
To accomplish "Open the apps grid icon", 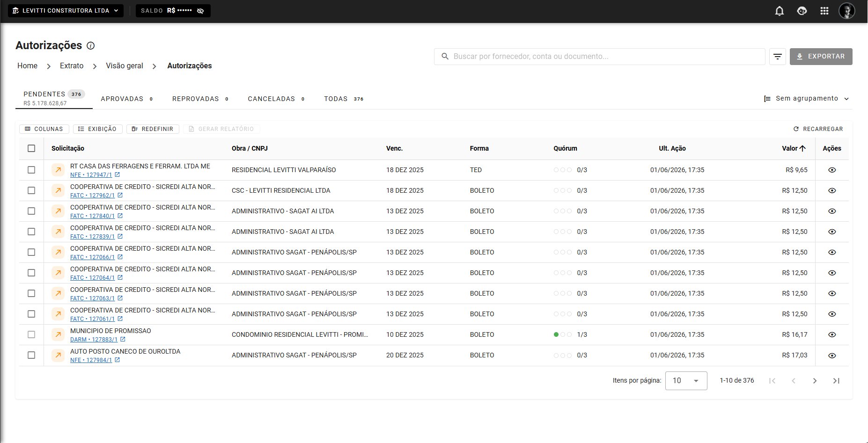I will coord(824,11).
